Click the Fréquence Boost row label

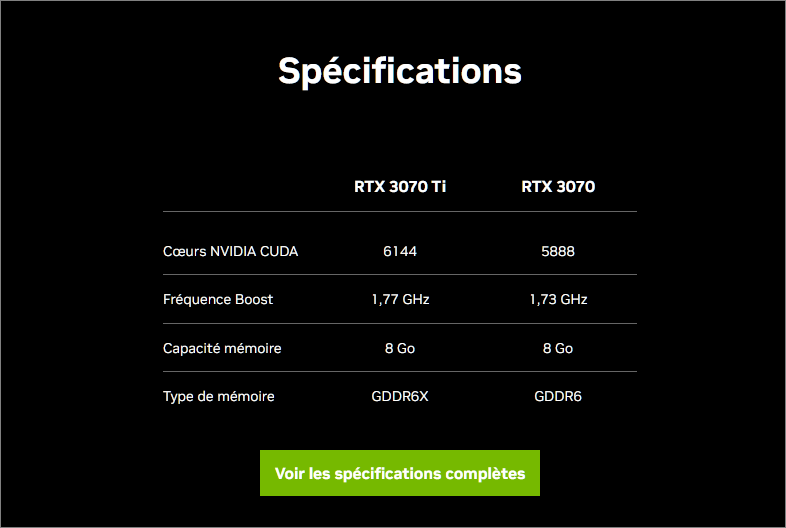pyautogui.click(x=218, y=299)
